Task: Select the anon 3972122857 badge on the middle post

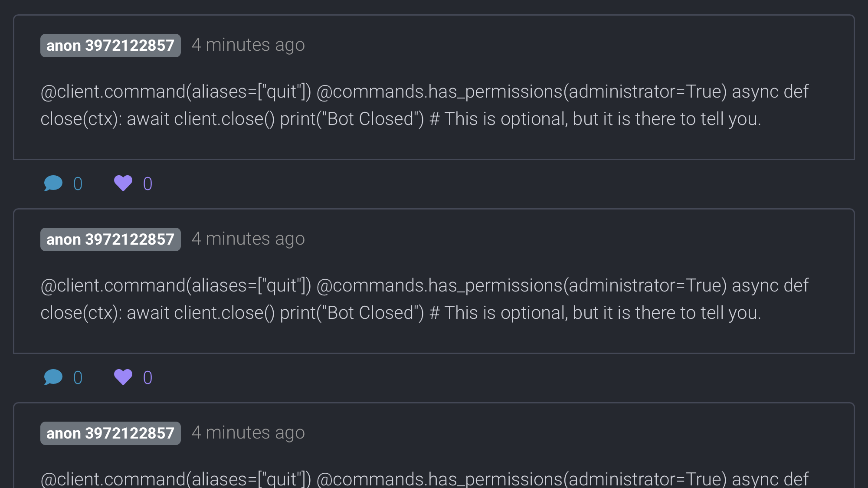Action: 110,239
